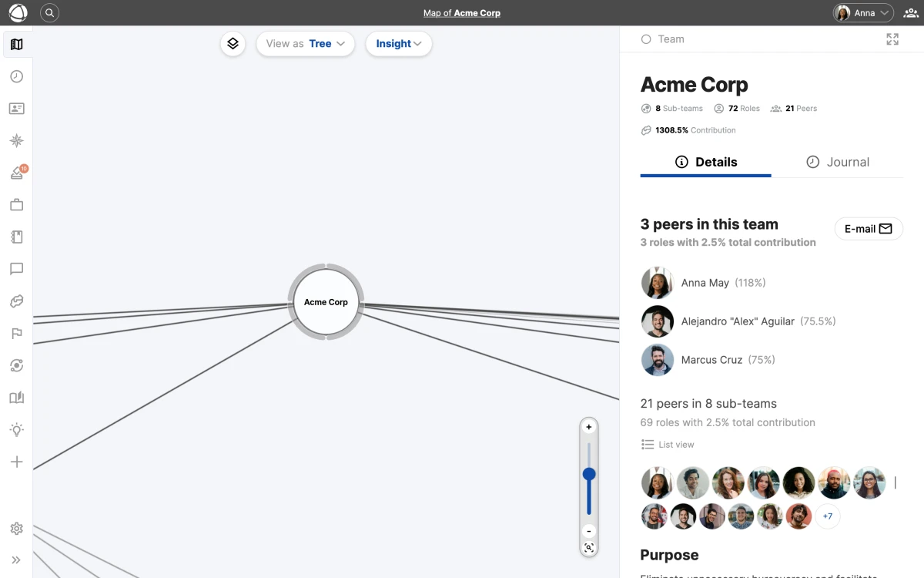Open the Anna account dropdown
Image resolution: width=924 pixels, height=578 pixels.
click(862, 12)
